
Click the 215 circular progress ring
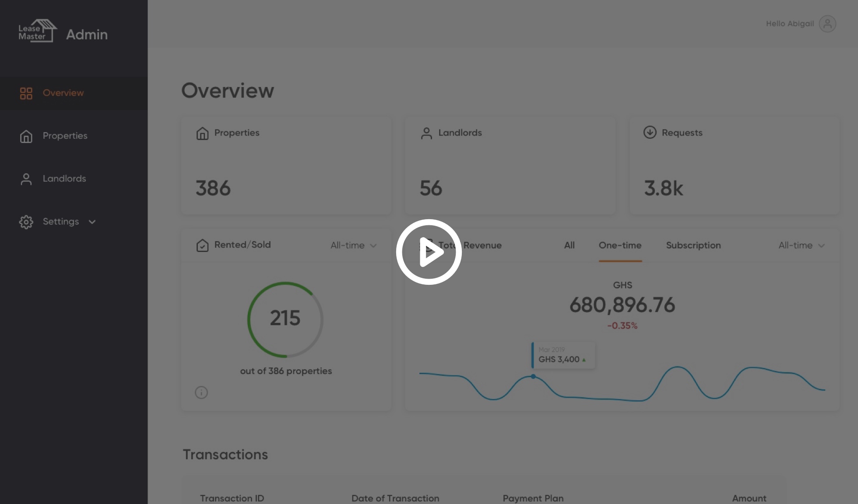pyautogui.click(x=285, y=319)
